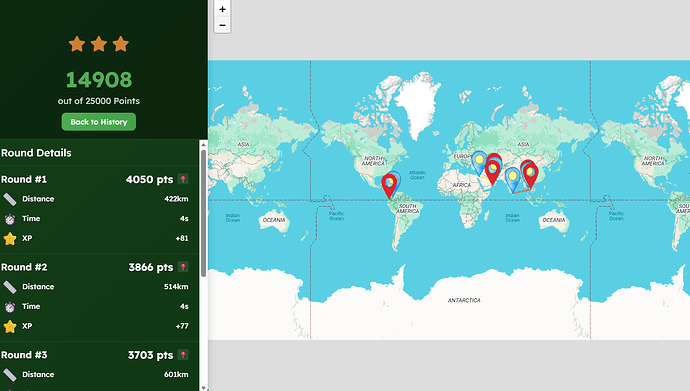Click the scrollbar down arrow
Screen dimensions: 690x391
203,388
